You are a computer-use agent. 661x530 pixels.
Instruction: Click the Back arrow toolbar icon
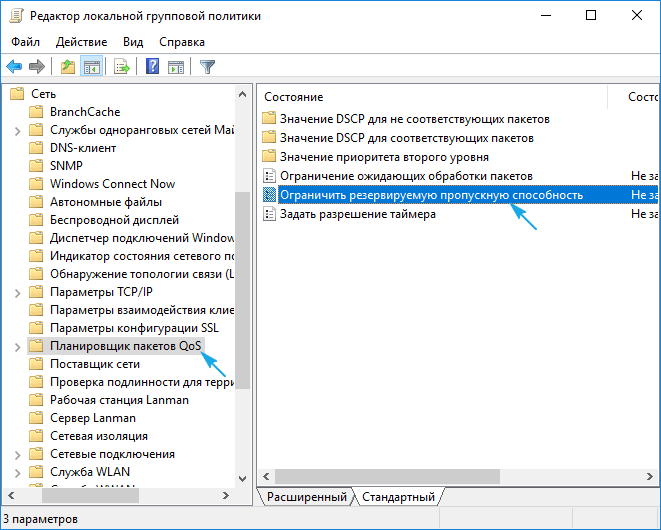click(14, 67)
